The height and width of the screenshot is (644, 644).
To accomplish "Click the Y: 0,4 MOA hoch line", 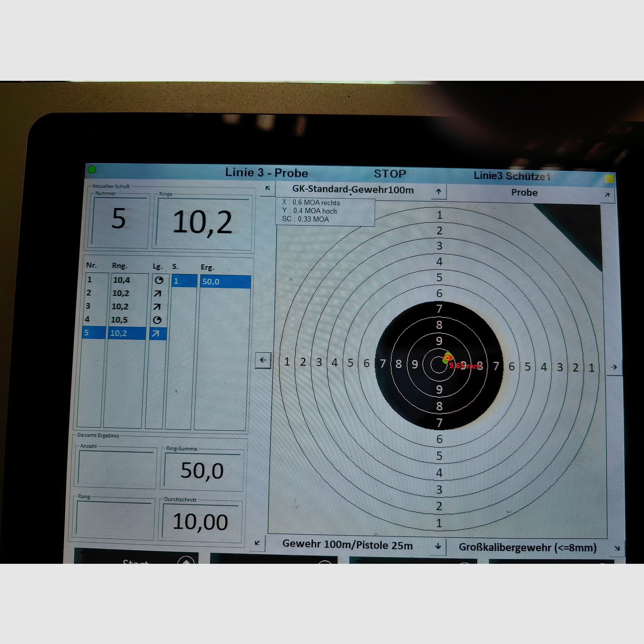I will point(309,211).
